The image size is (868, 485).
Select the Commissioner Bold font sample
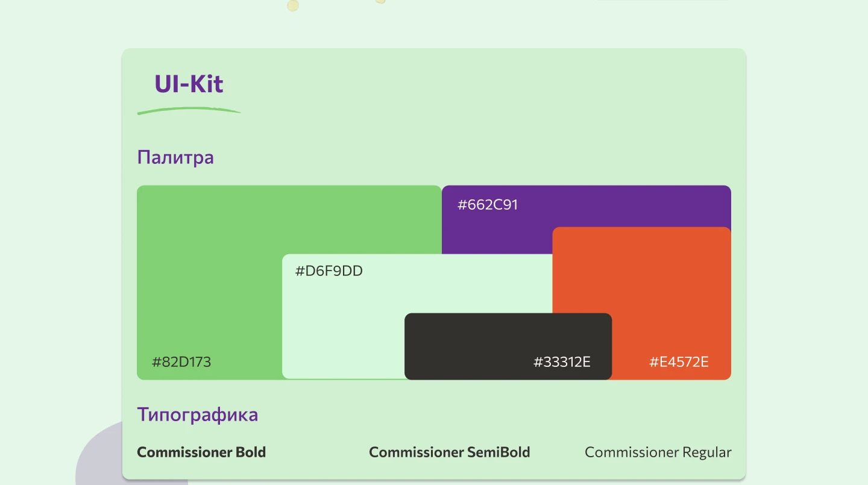[x=201, y=452]
